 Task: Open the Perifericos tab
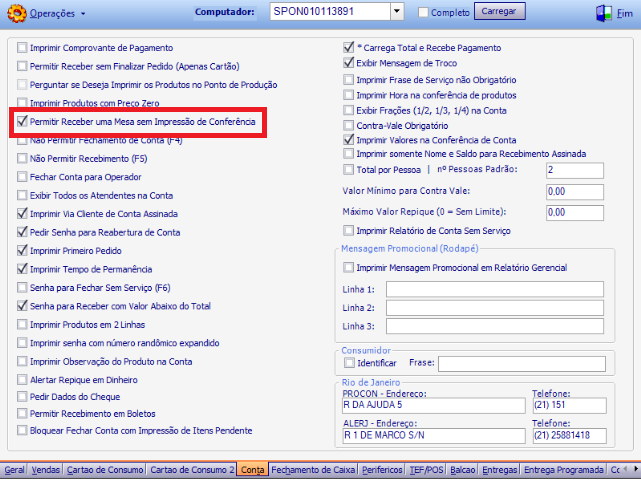click(x=383, y=470)
